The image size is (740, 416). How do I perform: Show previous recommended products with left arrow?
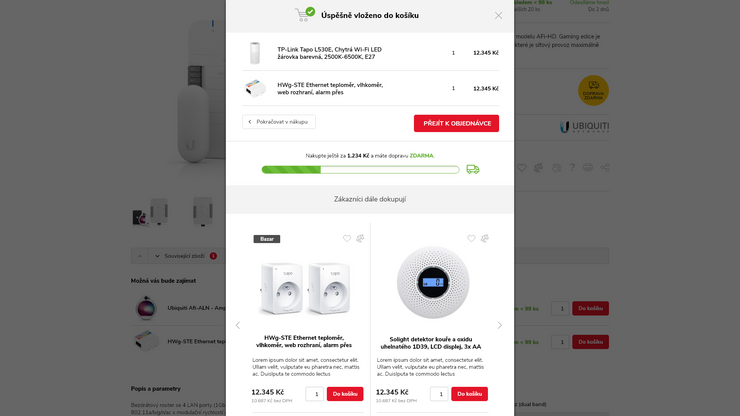238,325
